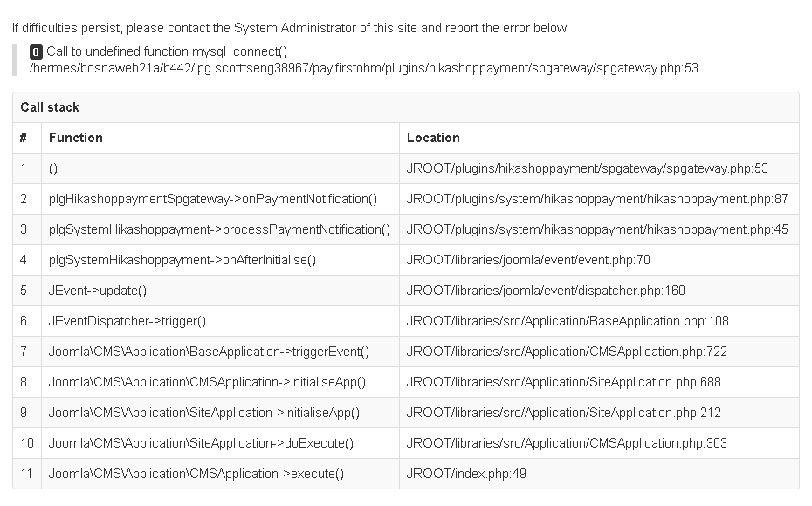Click the 'Call stack' table heading

coord(50,107)
